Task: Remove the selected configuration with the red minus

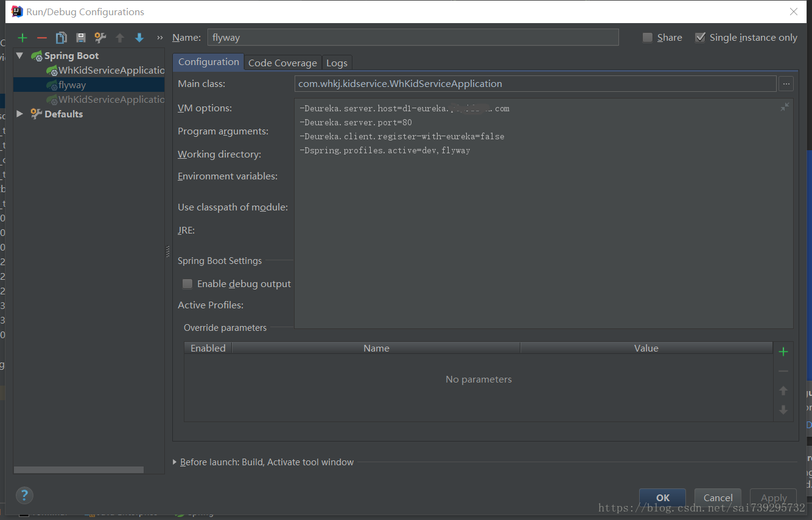Action: [x=42, y=38]
